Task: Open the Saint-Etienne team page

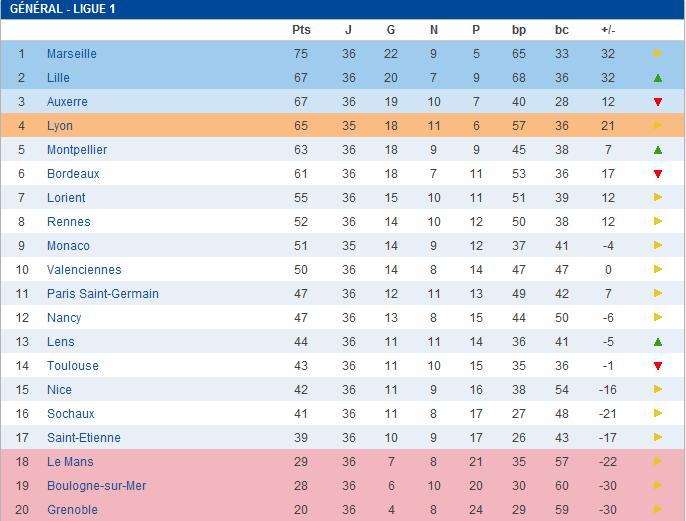Action: click(83, 438)
